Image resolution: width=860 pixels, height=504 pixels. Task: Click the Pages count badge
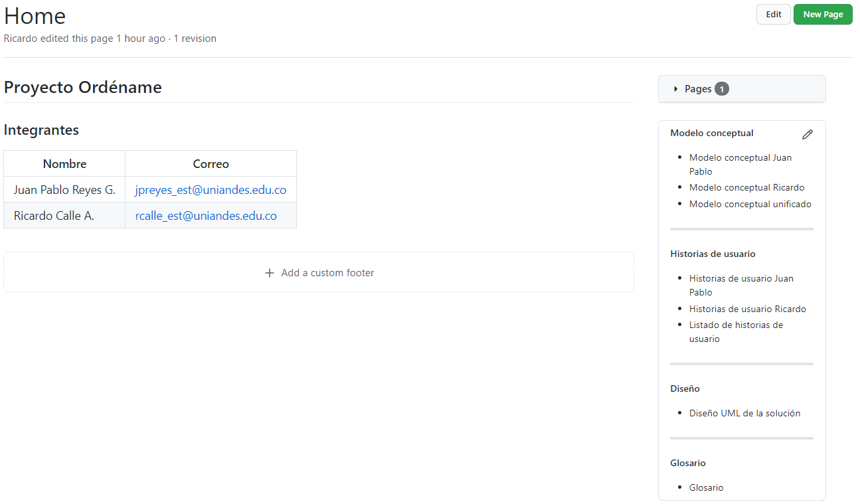click(721, 88)
